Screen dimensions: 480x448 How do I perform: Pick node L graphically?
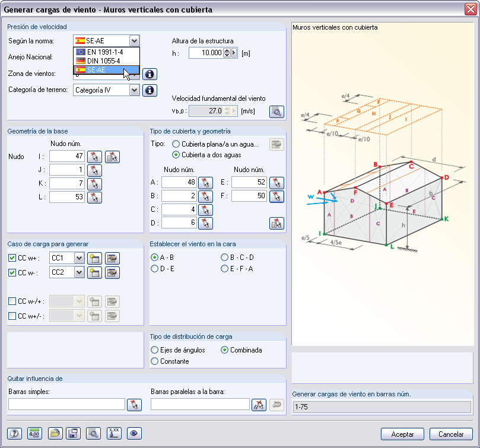click(x=94, y=197)
